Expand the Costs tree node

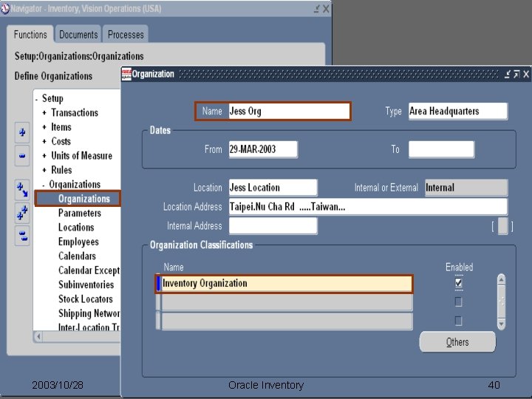[x=44, y=141]
